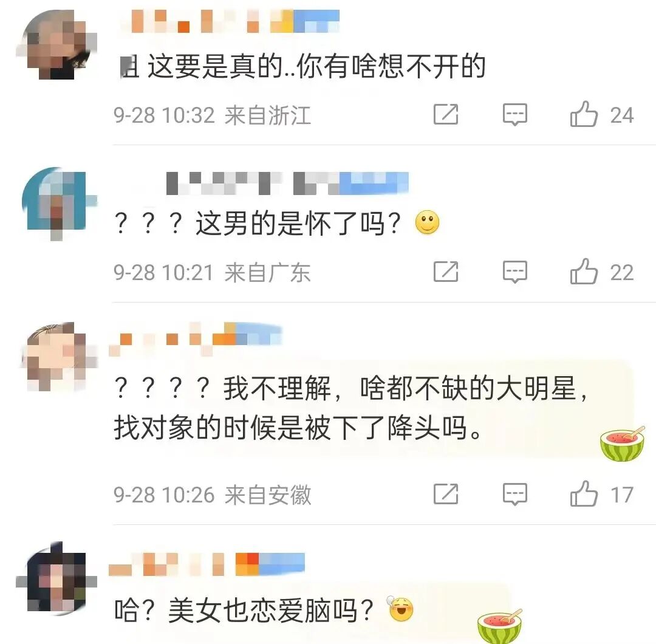
Task: Reply to the 9-28 10:26 comment
Action: click(x=514, y=494)
